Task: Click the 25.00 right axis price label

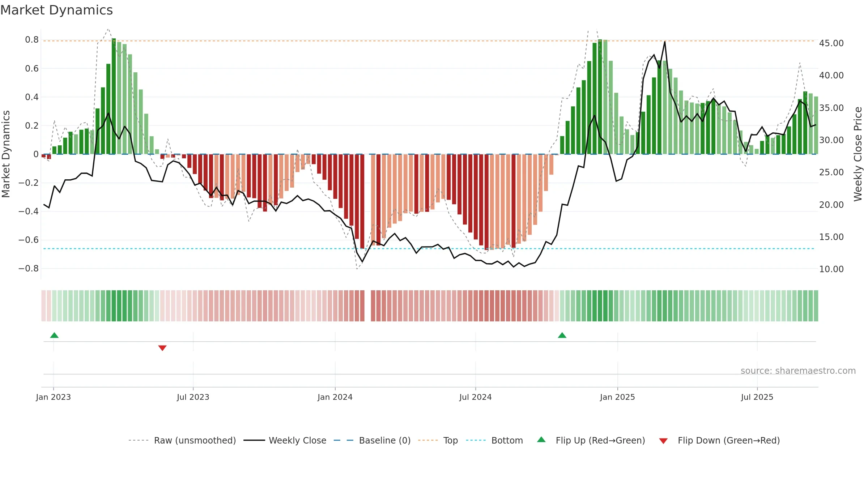Action: tap(831, 172)
